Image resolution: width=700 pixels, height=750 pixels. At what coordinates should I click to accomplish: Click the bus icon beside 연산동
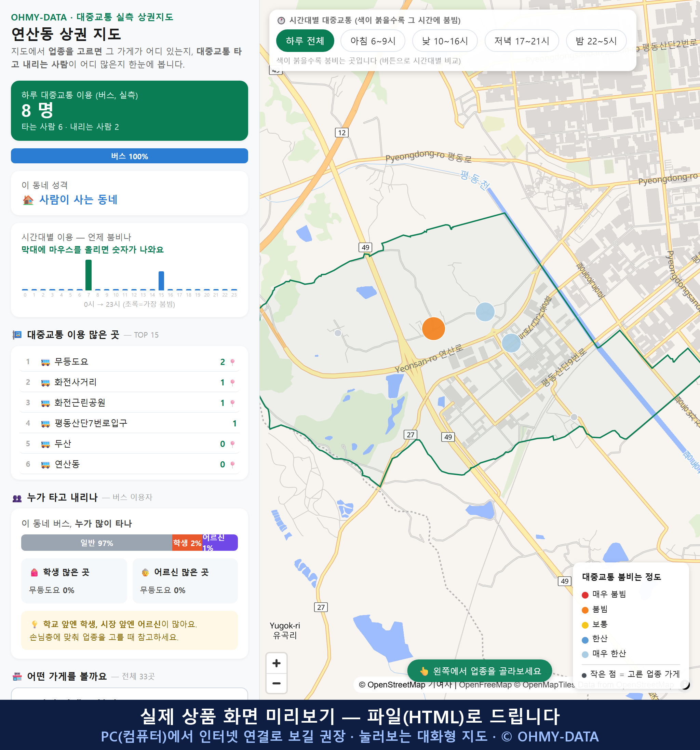45,465
